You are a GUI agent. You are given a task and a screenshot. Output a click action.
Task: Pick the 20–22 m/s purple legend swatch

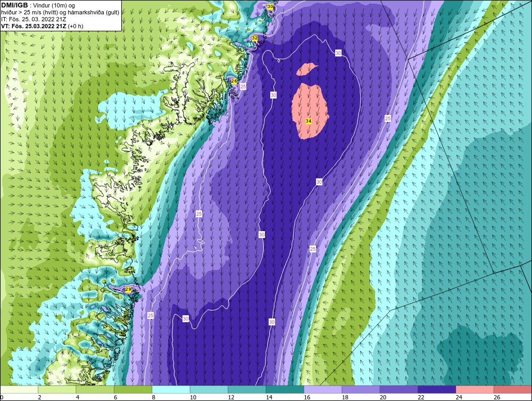(399, 389)
